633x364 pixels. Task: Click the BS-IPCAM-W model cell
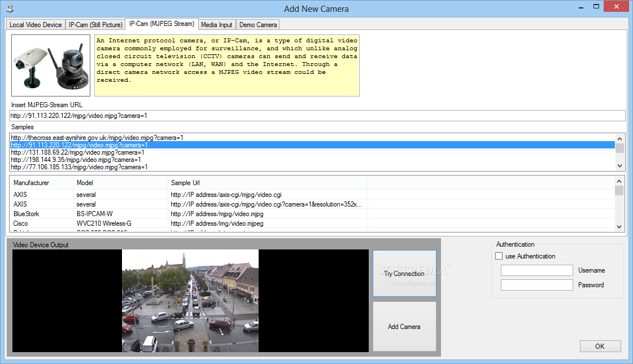tap(95, 214)
